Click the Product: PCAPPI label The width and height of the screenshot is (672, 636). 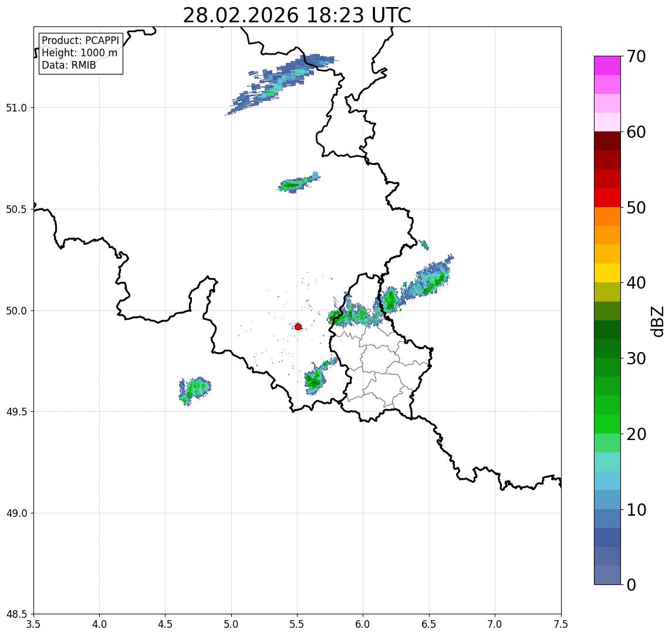pos(80,40)
